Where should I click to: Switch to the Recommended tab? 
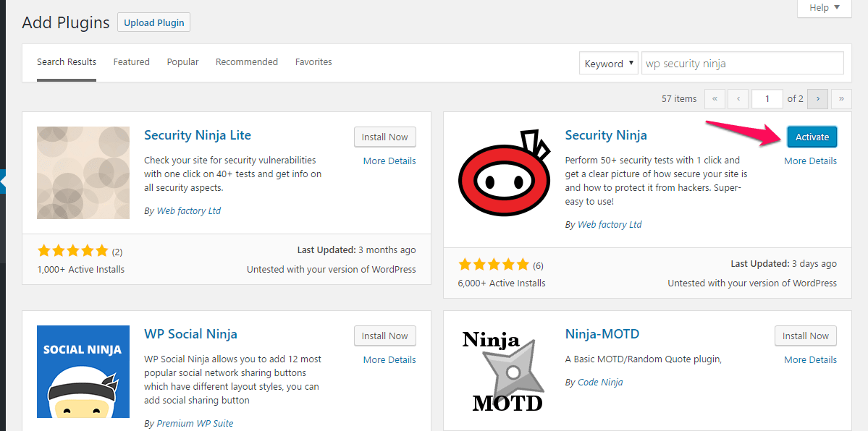click(x=247, y=62)
